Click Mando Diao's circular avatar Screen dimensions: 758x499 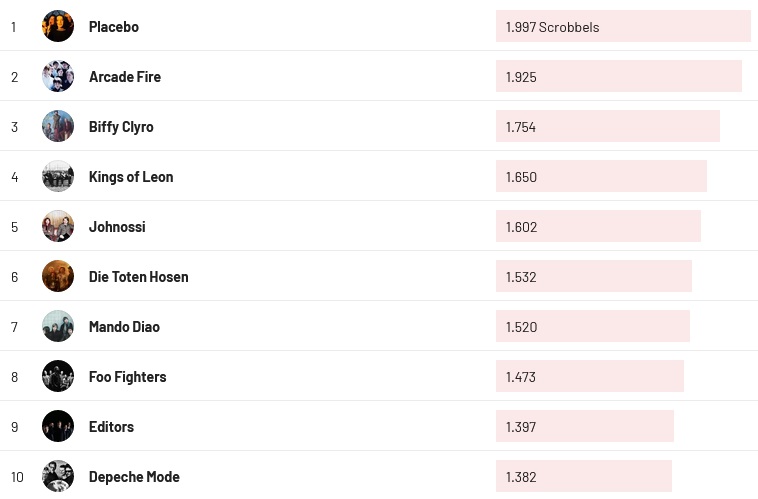coord(58,326)
